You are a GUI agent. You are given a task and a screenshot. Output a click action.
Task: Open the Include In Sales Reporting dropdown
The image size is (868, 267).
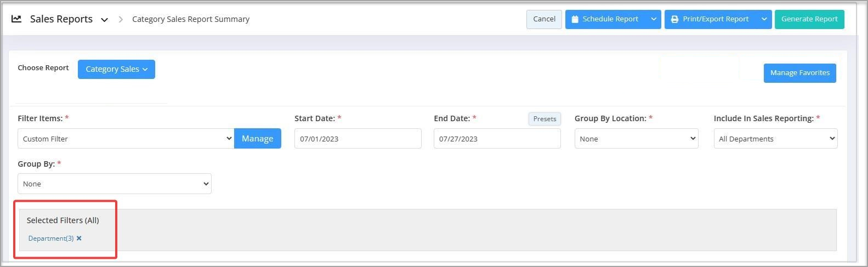click(x=775, y=139)
